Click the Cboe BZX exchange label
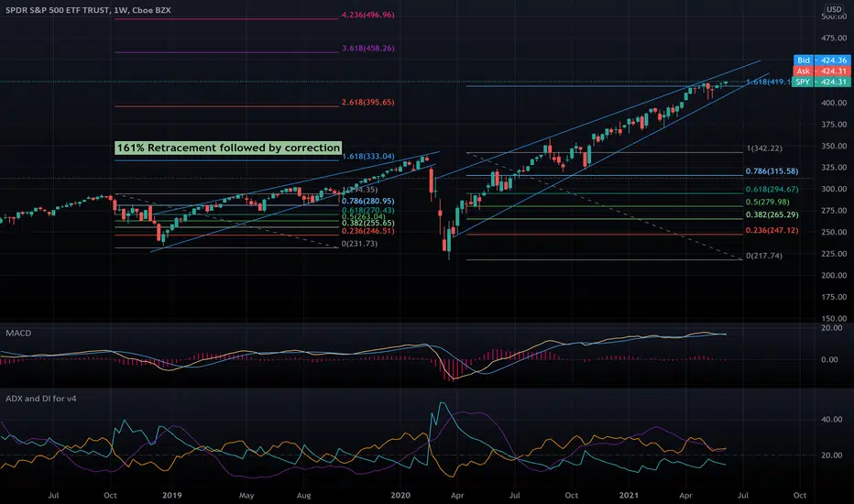Image resolution: width=854 pixels, height=504 pixels. coord(151,10)
